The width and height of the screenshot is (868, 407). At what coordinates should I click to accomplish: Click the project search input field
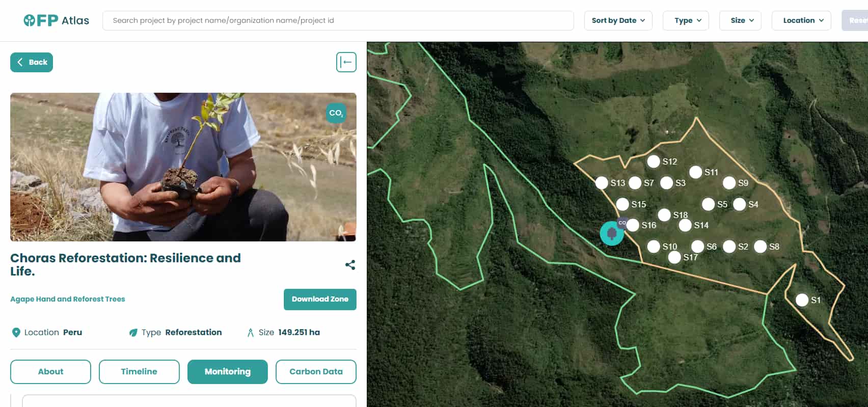click(338, 20)
